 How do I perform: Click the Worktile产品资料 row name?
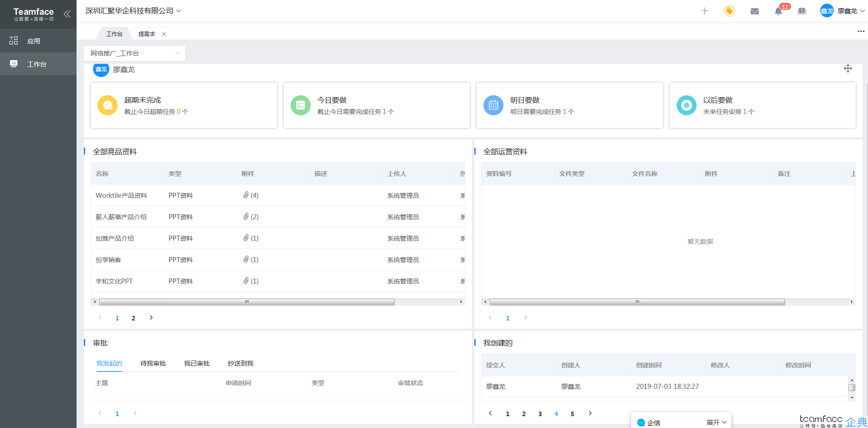121,196
